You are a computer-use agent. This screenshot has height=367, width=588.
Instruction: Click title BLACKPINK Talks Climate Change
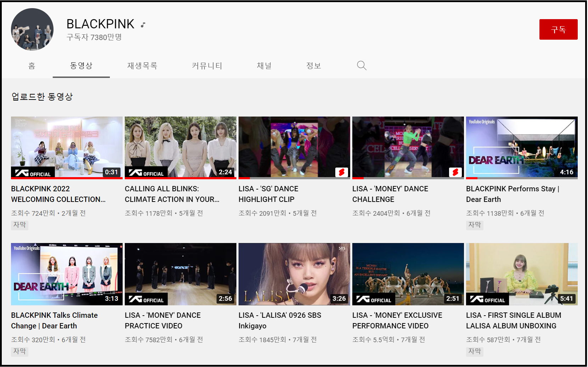[54, 321]
